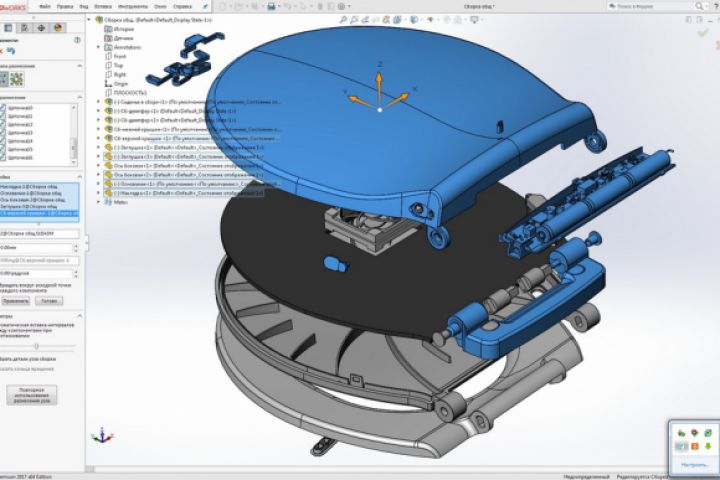Image resolution: width=720 pixels, height=480 pixels.
Task: Click Zoom to Area in view toolbar
Action: [354, 20]
